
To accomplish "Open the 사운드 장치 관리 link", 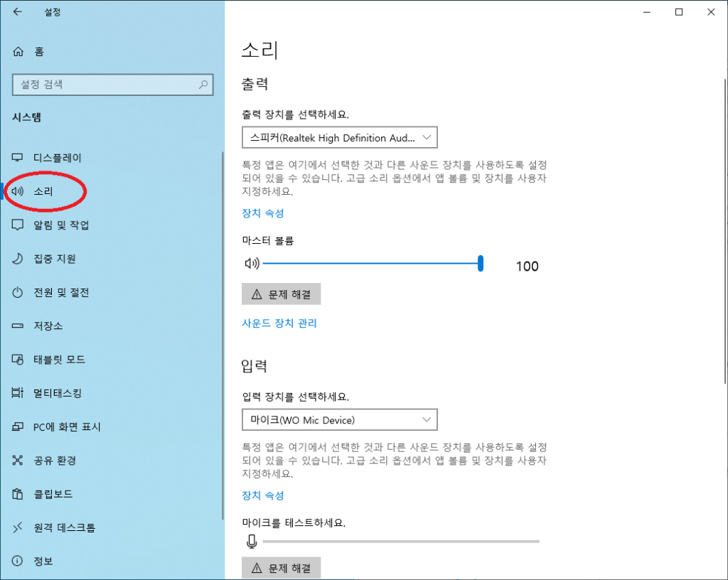I will pyautogui.click(x=279, y=323).
